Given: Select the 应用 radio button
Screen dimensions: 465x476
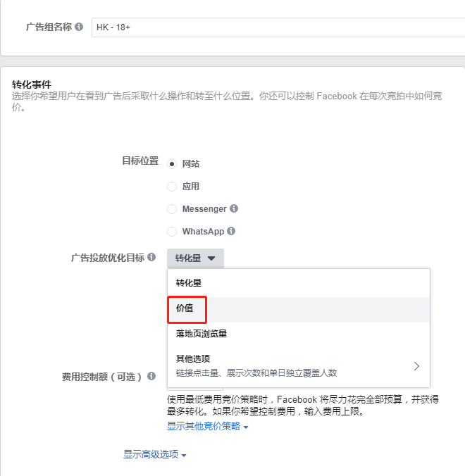Looking at the screenshot, I should (x=172, y=187).
